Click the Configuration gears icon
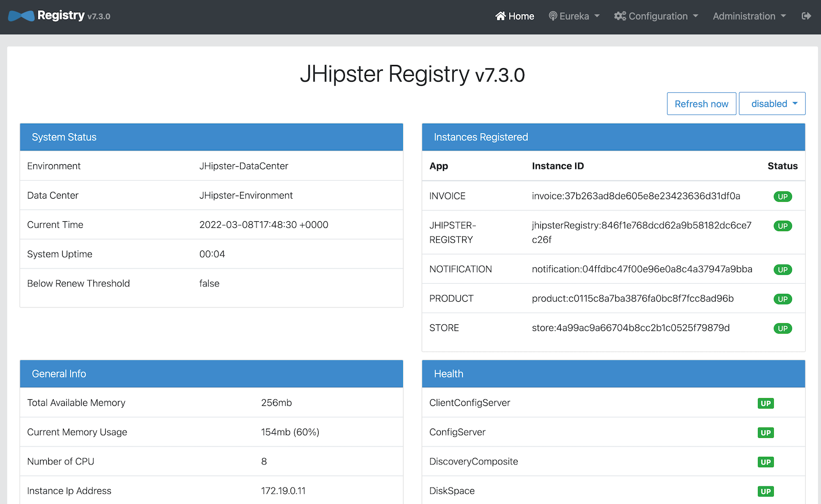Image resolution: width=821 pixels, height=504 pixels. click(x=620, y=16)
